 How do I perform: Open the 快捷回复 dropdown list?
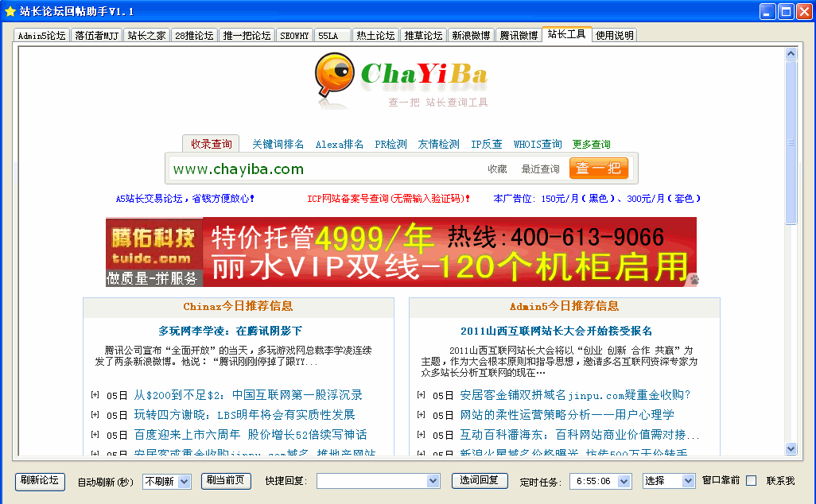point(433,482)
